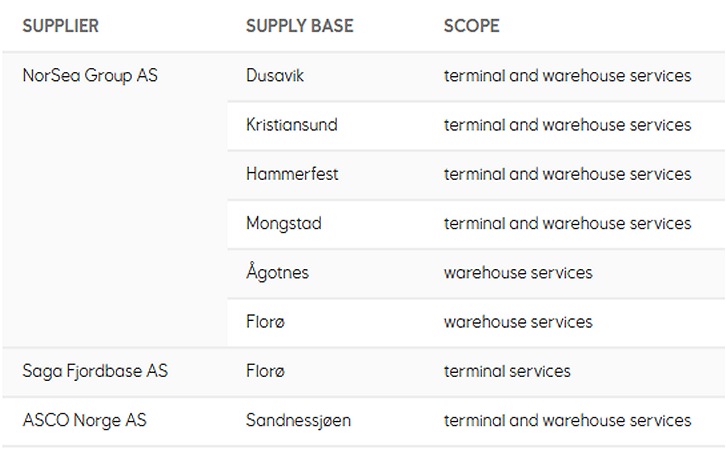The image size is (726, 450).
Task: Select the ASCO Norge AS supplier cell
Action: (84, 420)
